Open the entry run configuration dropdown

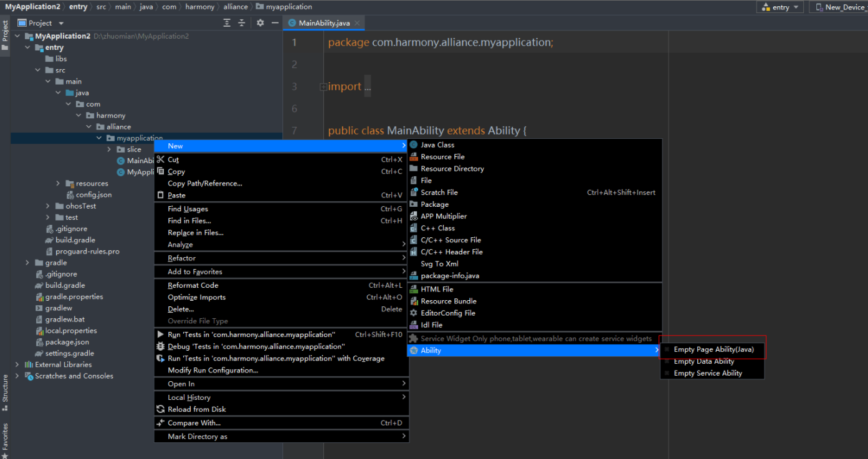pos(781,7)
